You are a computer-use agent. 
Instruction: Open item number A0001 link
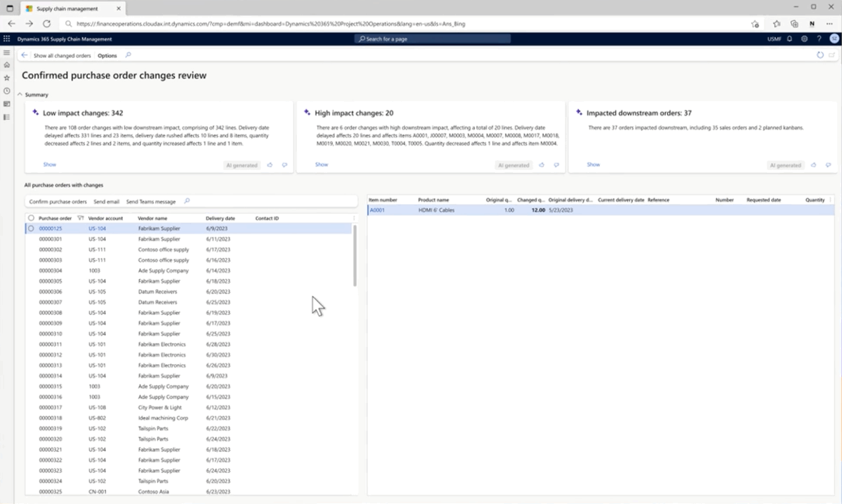point(377,210)
